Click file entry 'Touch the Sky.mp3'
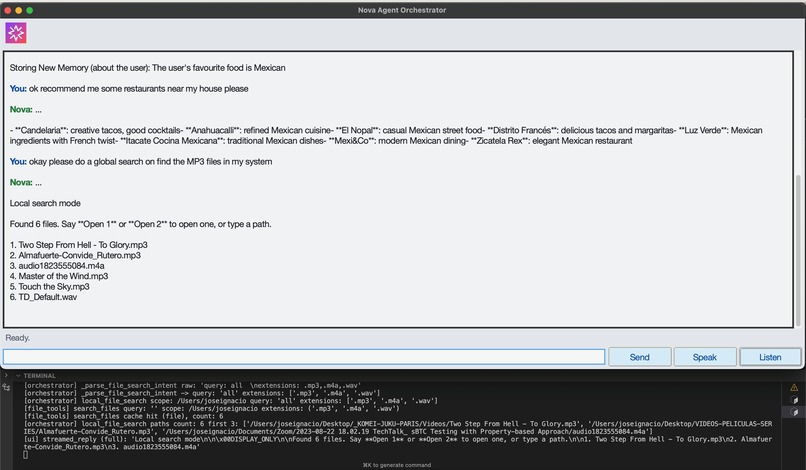This screenshot has width=806, height=470. (x=49, y=286)
